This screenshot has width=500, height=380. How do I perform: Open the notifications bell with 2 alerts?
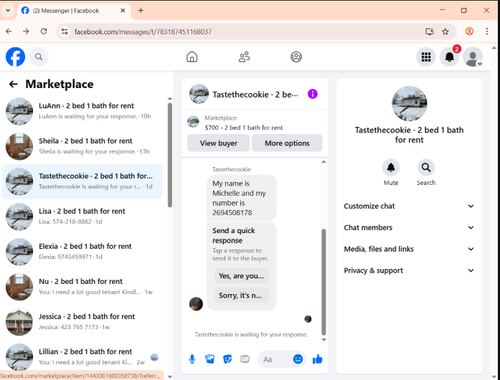click(x=450, y=57)
